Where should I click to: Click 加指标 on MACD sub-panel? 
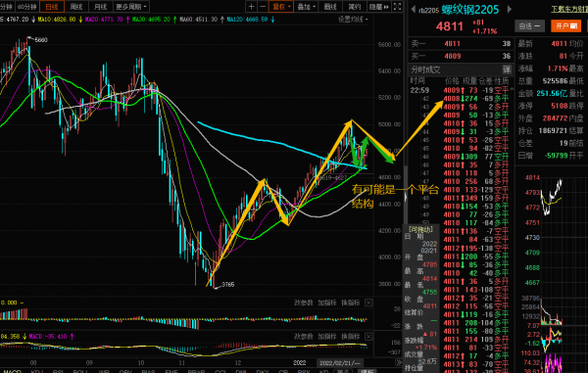(327, 337)
